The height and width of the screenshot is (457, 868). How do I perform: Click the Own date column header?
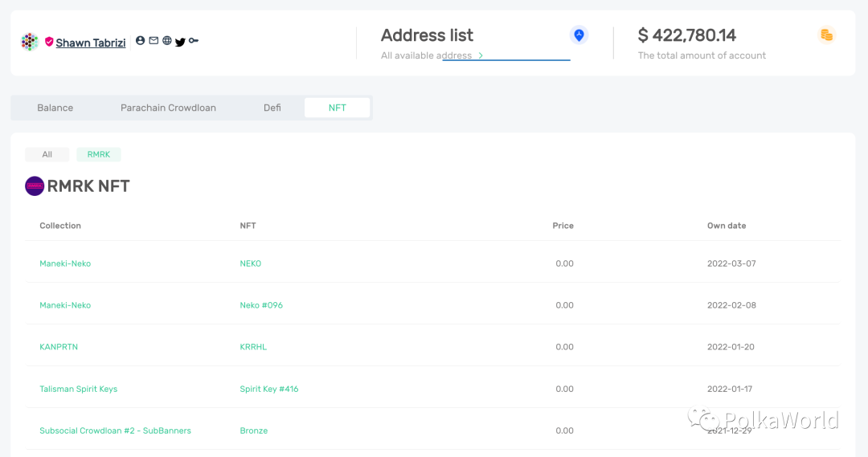727,226
